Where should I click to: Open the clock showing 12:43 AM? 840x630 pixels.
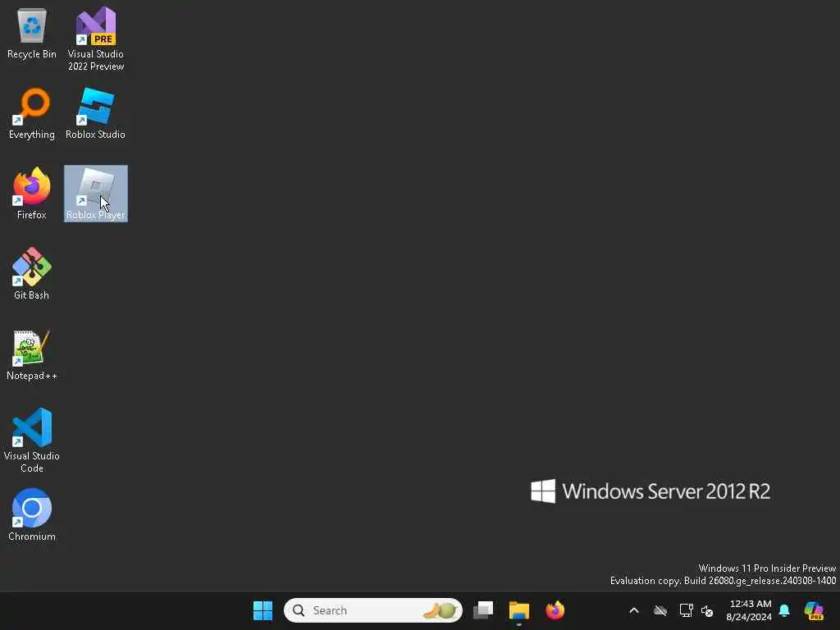click(750, 610)
